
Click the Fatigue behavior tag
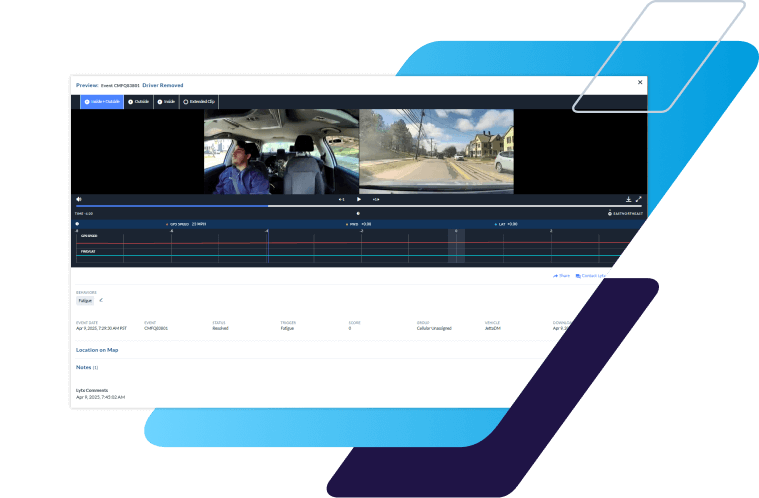click(85, 299)
